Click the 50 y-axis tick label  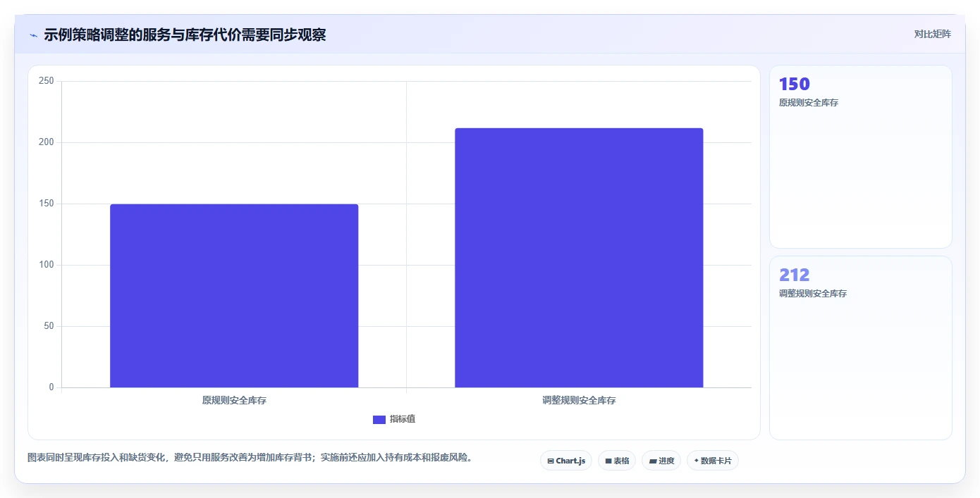coord(49,326)
